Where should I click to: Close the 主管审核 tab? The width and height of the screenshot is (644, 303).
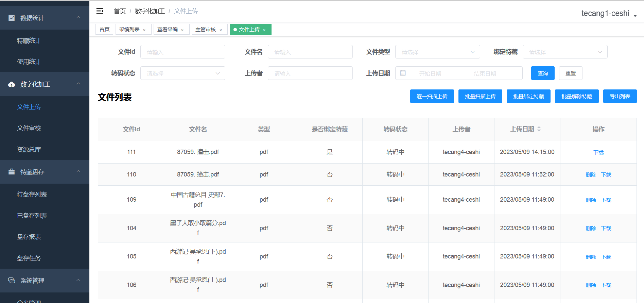click(221, 30)
